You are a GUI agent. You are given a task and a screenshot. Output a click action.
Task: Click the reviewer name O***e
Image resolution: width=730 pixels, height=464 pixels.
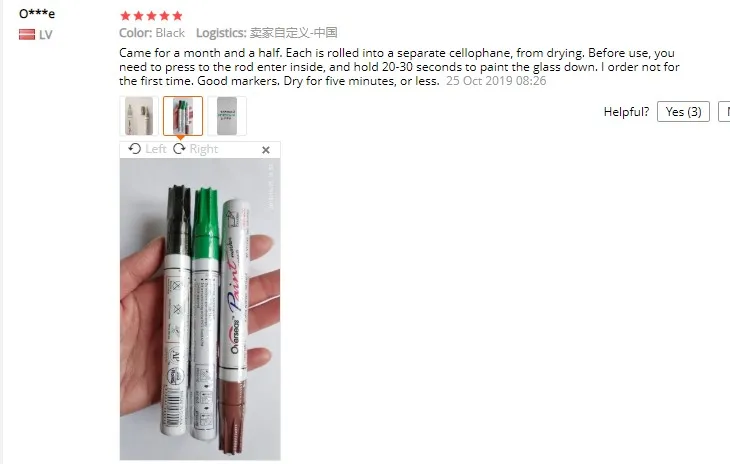(37, 13)
